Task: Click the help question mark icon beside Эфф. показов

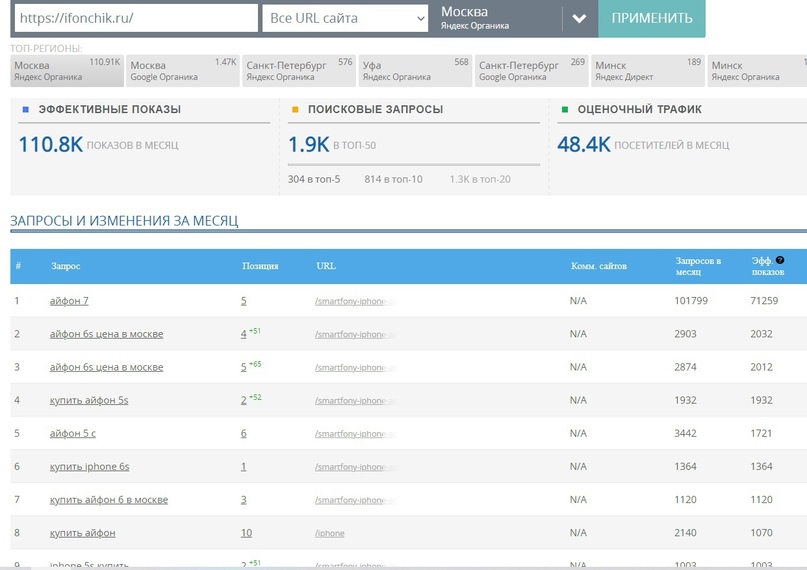Action: (780, 260)
